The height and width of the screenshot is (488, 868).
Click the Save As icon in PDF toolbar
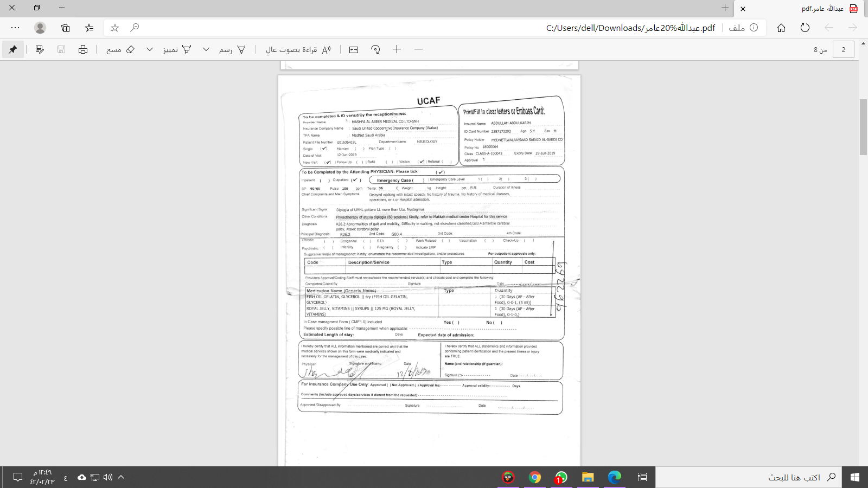click(40, 49)
